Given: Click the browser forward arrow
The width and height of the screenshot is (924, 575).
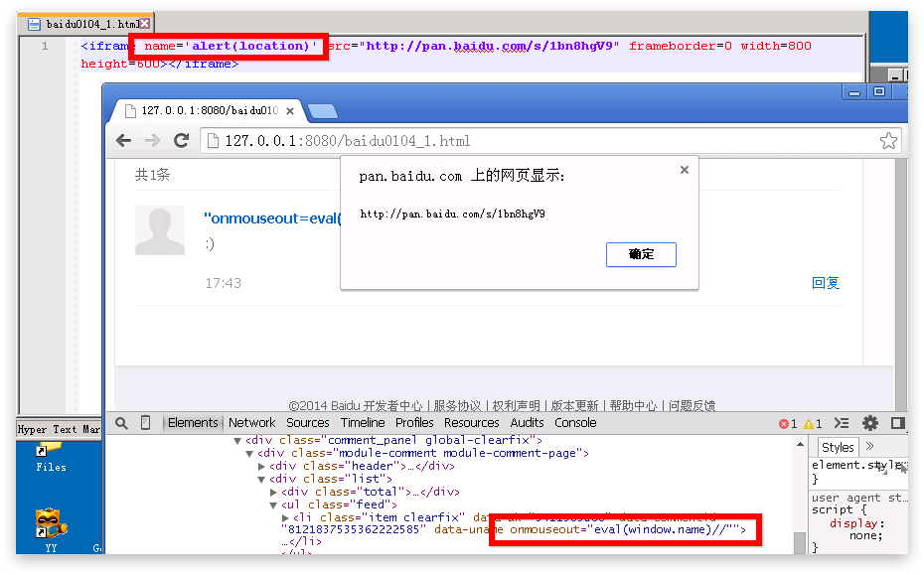Looking at the screenshot, I should (x=152, y=141).
